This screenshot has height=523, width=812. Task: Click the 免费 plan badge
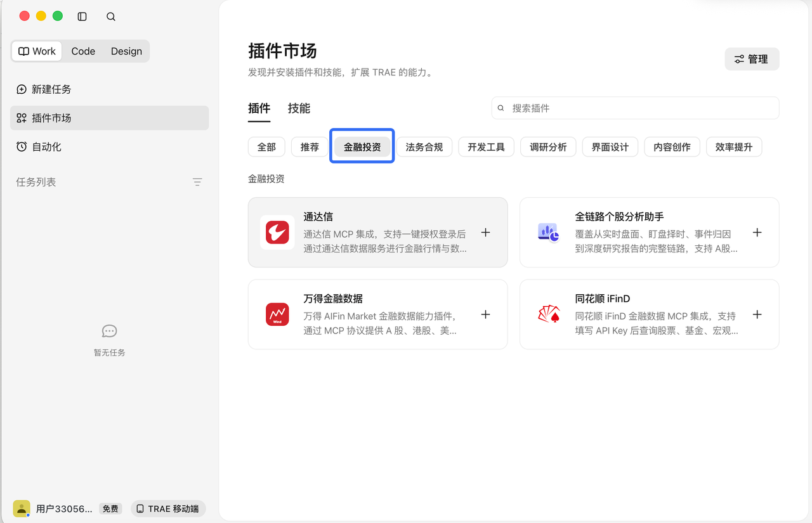tap(110, 508)
